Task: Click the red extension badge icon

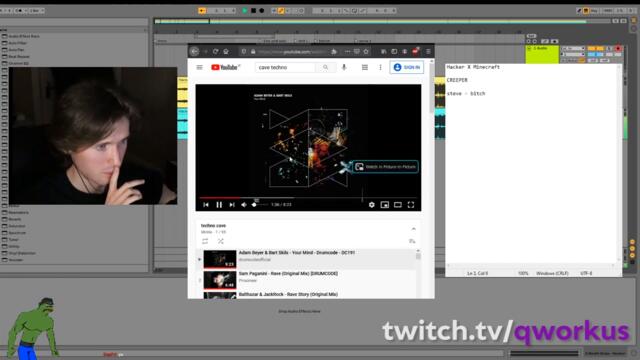Action: tap(416, 51)
